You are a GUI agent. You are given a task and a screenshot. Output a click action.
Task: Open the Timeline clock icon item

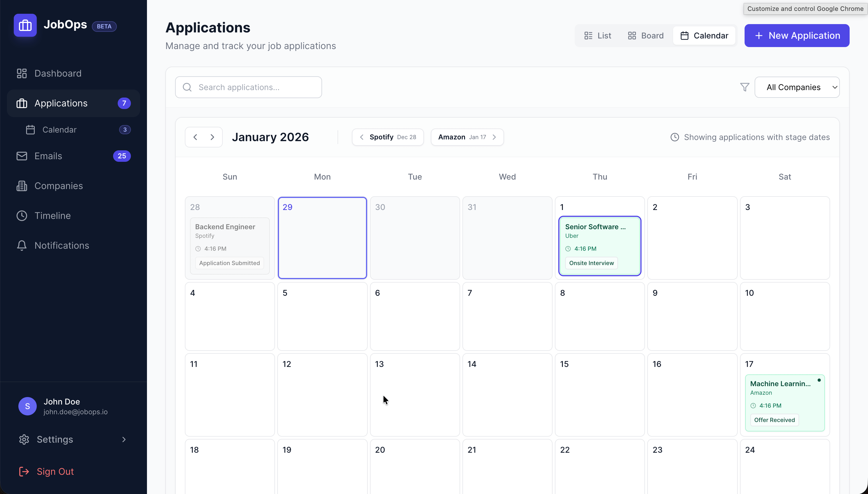22,216
